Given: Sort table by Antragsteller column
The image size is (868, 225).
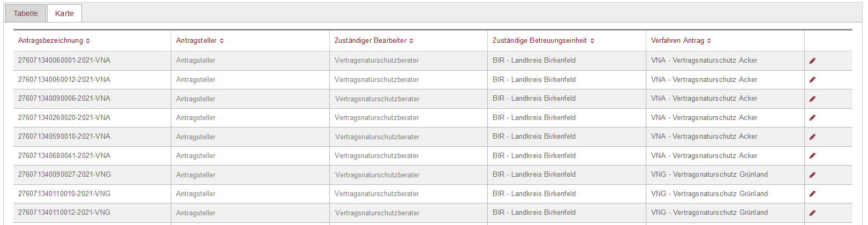Looking at the screenshot, I should (x=222, y=41).
